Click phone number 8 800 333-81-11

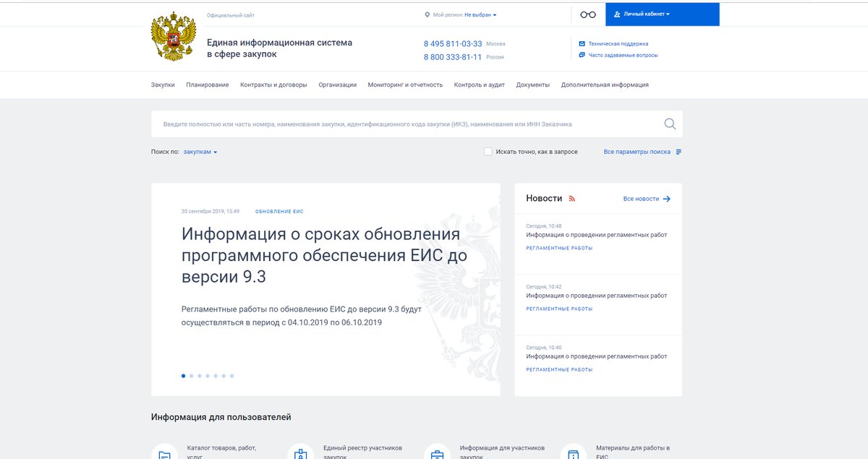tap(453, 57)
